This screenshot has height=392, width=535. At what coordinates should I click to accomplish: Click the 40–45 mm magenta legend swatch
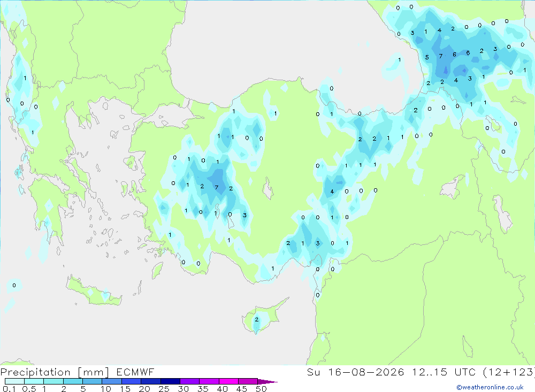[x=228, y=381]
